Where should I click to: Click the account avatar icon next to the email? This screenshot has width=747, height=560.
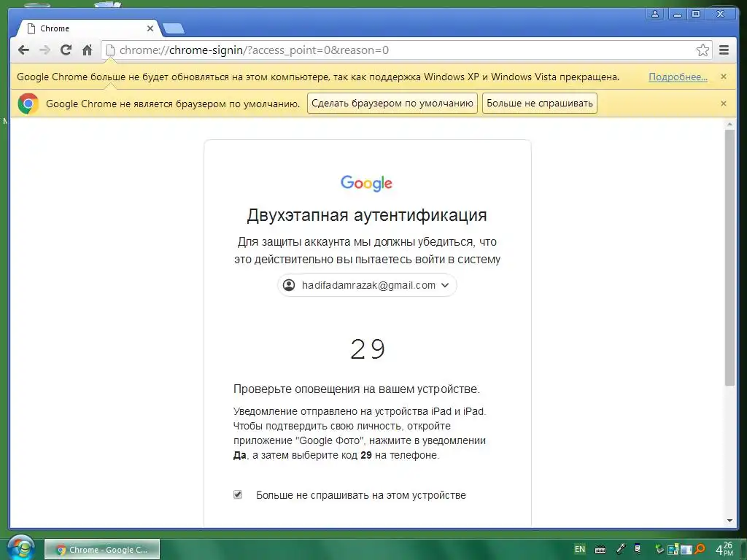[289, 285]
